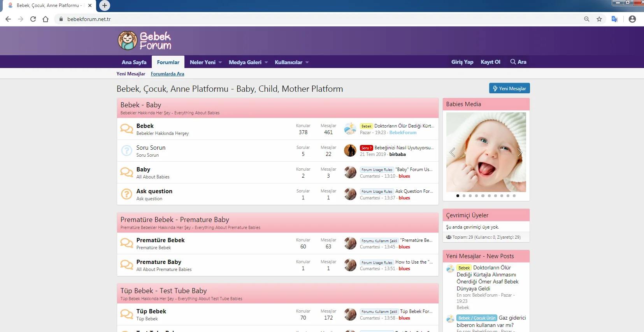Open the Tüp Bebek - Test Tube Baby category
Screen dimensions: 644x332
pyautogui.click(x=163, y=291)
